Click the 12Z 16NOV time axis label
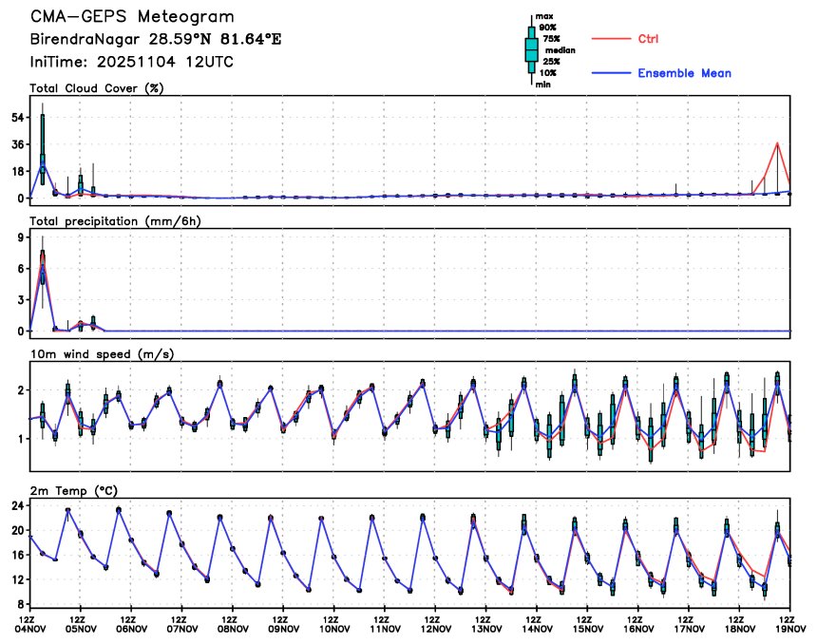 tap(637, 624)
